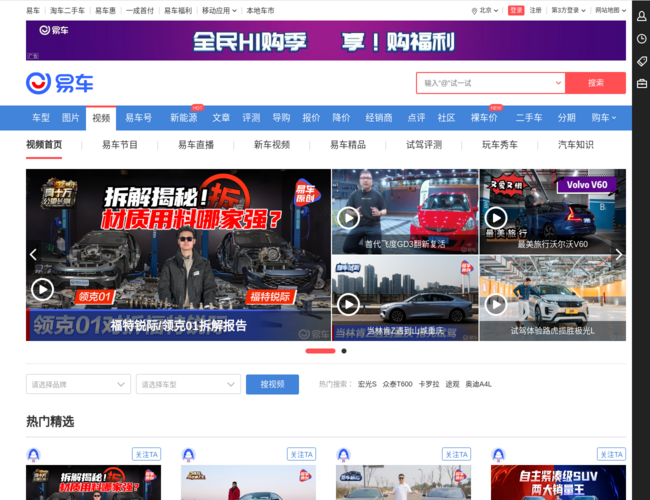Open the history clock icon in right sidebar
650x500 pixels.
[641, 39]
